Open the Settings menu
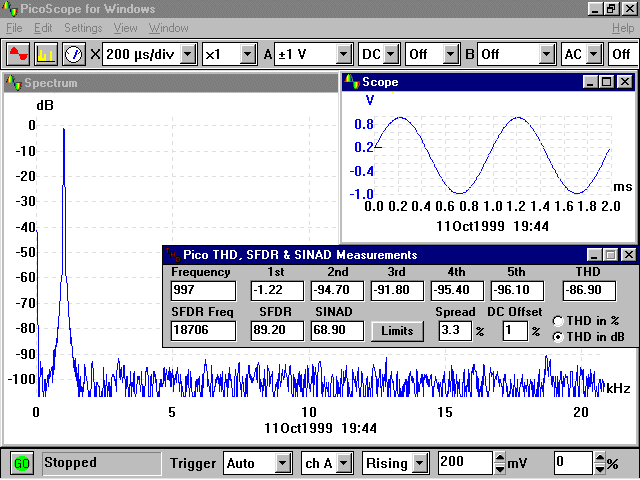Viewport: 640px width, 480px height. (x=83, y=28)
